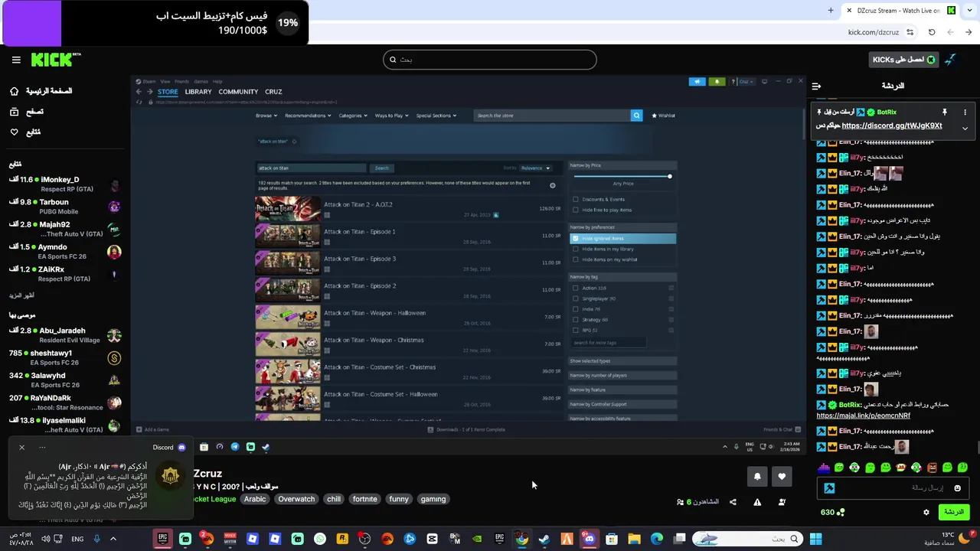Viewport: 980px width, 551px height.
Task: Check Hide items in my library
Action: coord(576,249)
